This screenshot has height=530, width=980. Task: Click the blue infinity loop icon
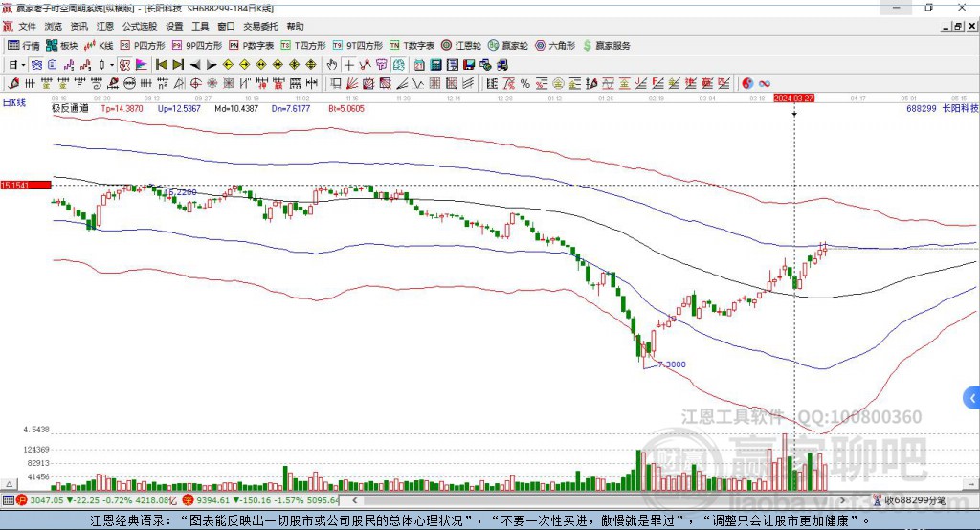pos(765,84)
